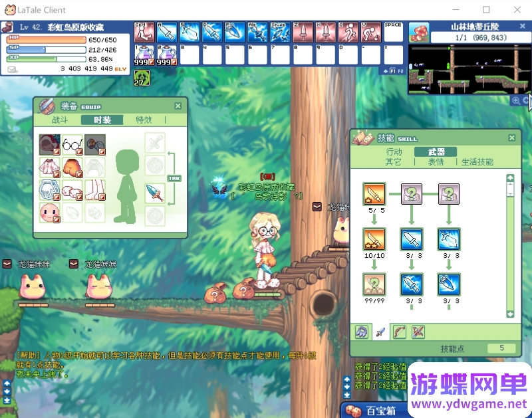Close the 技能 skill window

click(511, 138)
